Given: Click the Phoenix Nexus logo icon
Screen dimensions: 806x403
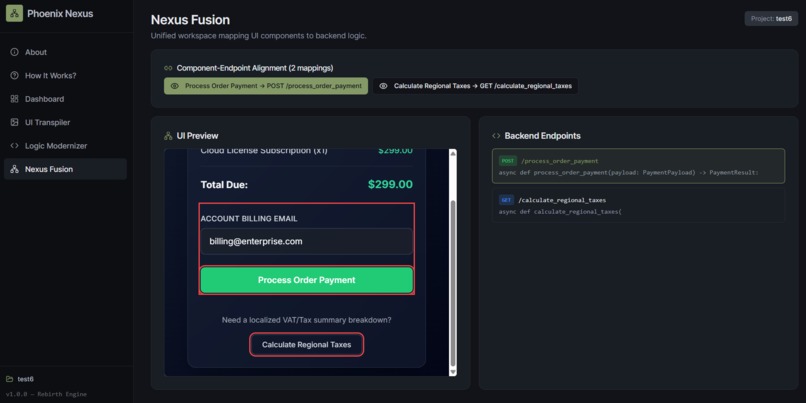Looking at the screenshot, I should tap(14, 13).
